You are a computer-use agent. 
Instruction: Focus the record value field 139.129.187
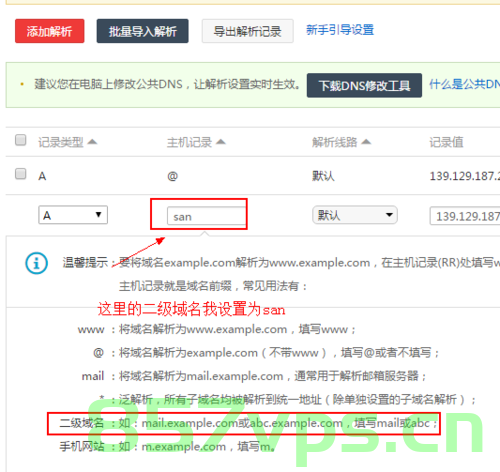point(465,216)
